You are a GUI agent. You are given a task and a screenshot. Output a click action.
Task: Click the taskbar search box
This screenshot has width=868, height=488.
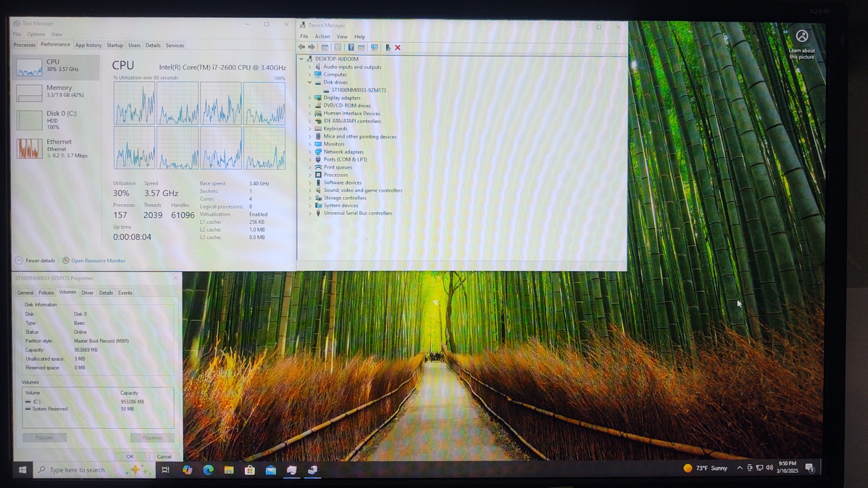pyautogui.click(x=83, y=470)
